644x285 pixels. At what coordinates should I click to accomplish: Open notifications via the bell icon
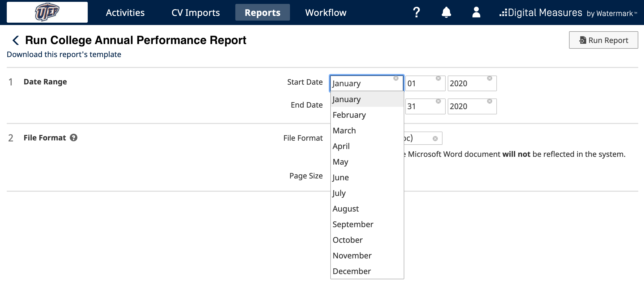tap(446, 12)
